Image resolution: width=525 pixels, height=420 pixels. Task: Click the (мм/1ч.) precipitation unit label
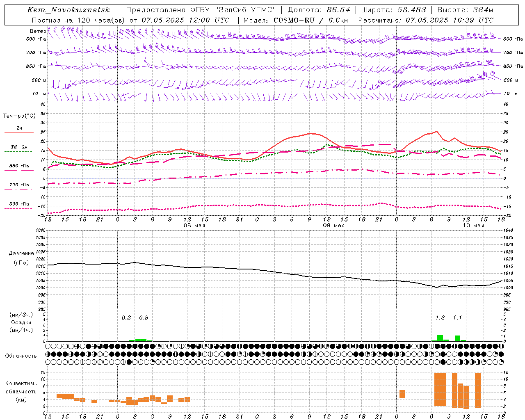pyautogui.click(x=21, y=330)
